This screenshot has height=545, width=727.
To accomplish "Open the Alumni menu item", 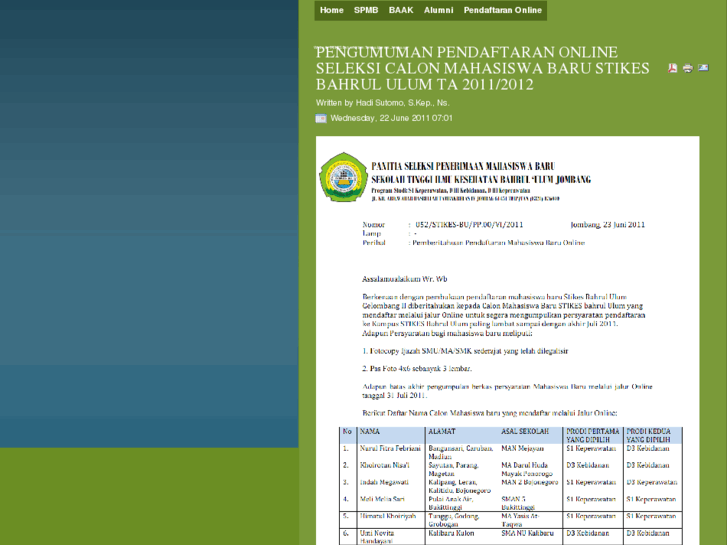I will 438,10.
